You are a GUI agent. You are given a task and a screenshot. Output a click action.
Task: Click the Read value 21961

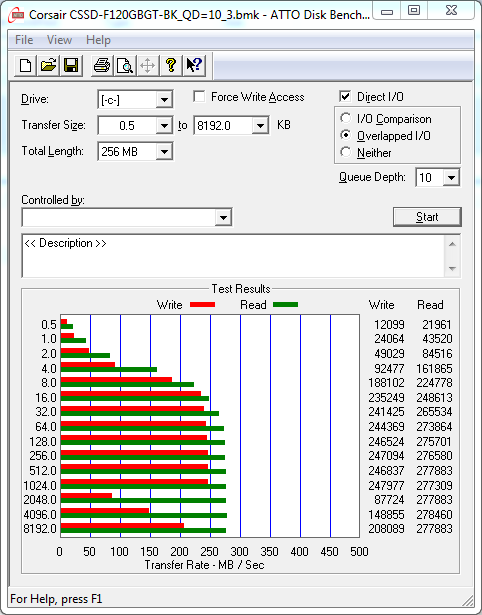click(x=437, y=325)
